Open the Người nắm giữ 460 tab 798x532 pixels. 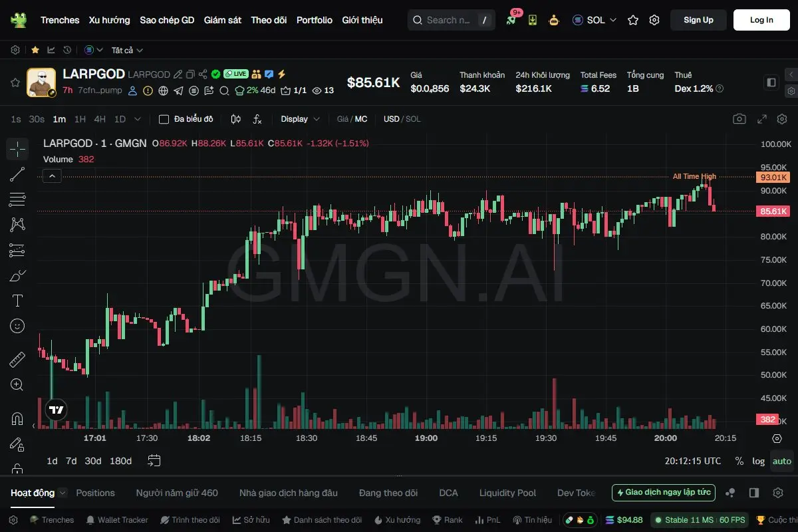click(177, 493)
